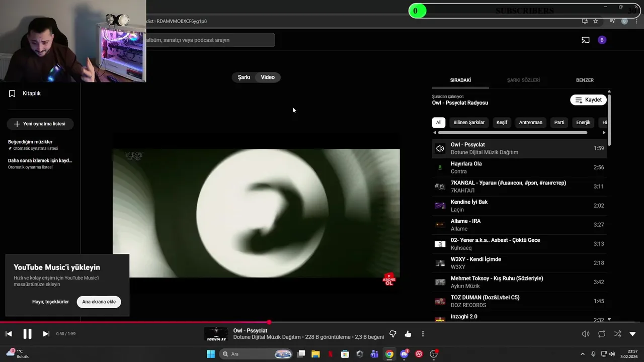The width and height of the screenshot is (644, 362).
Task: Open the purple B account avatar
Action: pos(602,40)
